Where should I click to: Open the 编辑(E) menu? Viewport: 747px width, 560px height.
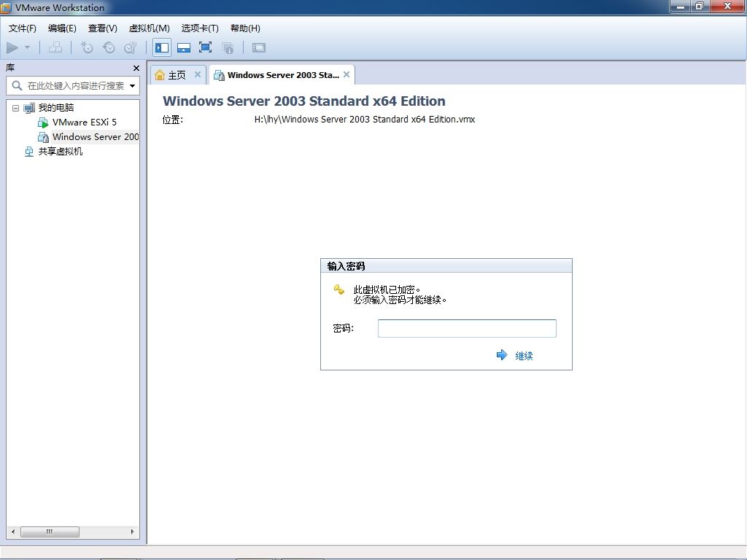click(x=62, y=28)
